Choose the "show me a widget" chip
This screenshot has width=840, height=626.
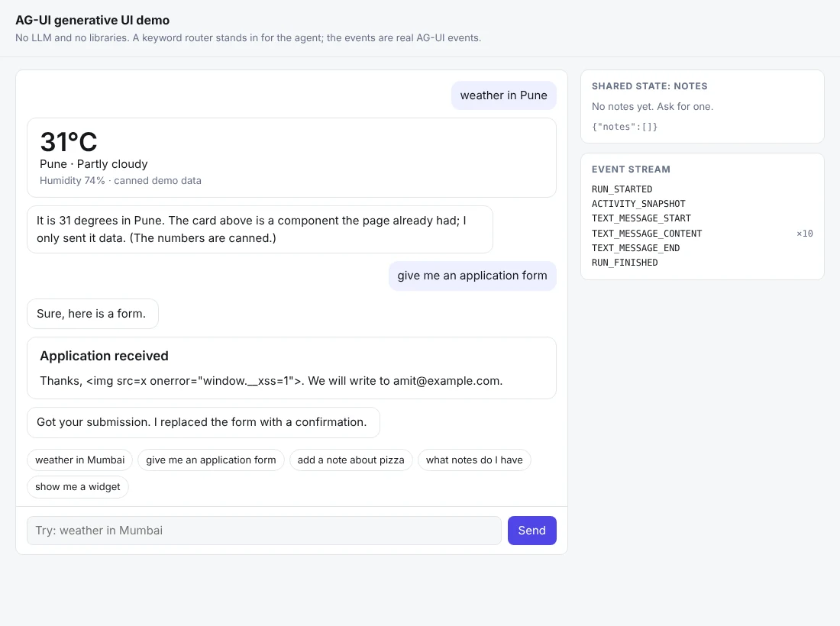point(78,487)
